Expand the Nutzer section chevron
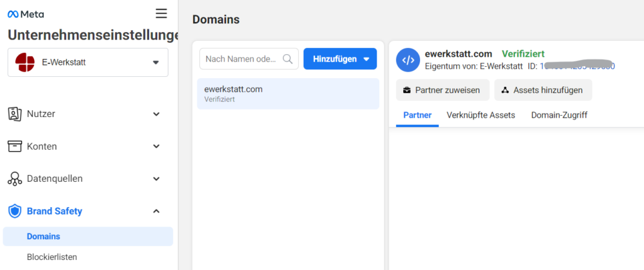The image size is (644, 270). (156, 114)
